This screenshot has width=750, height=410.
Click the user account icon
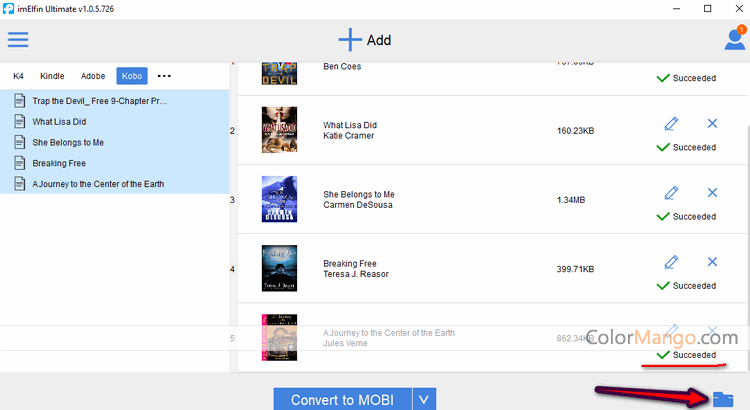click(x=734, y=40)
